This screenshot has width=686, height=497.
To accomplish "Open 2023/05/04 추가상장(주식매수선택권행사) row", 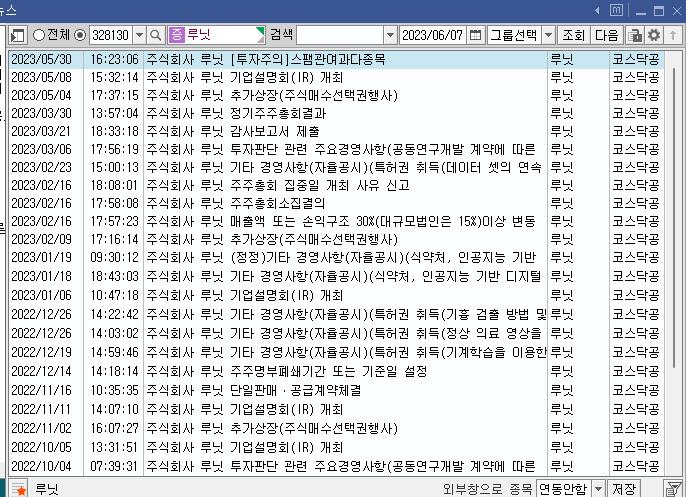I will 336,95.
